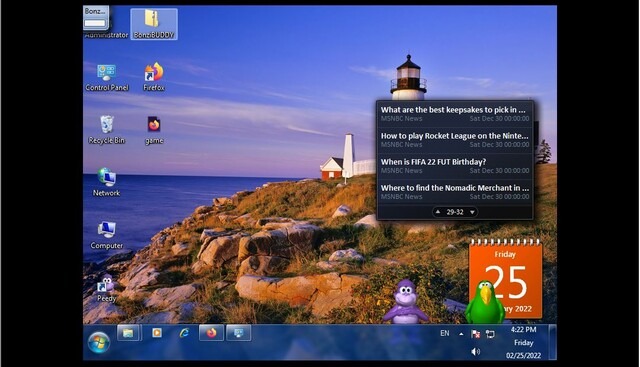The width and height of the screenshot is (640, 367).
Task: Select the Bonz... window thumbnail at top-left
Action: [96, 18]
